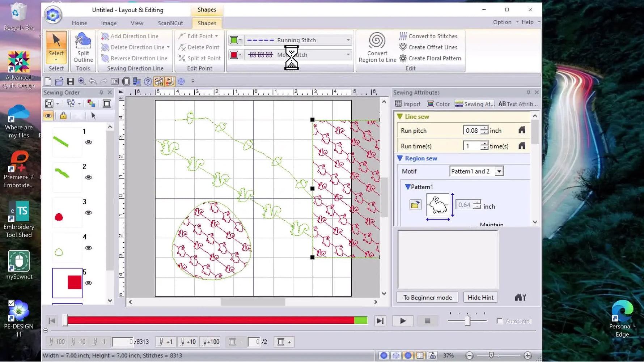Click the Convert Region to Line icon
The height and width of the screenshot is (362, 644).
click(x=377, y=41)
